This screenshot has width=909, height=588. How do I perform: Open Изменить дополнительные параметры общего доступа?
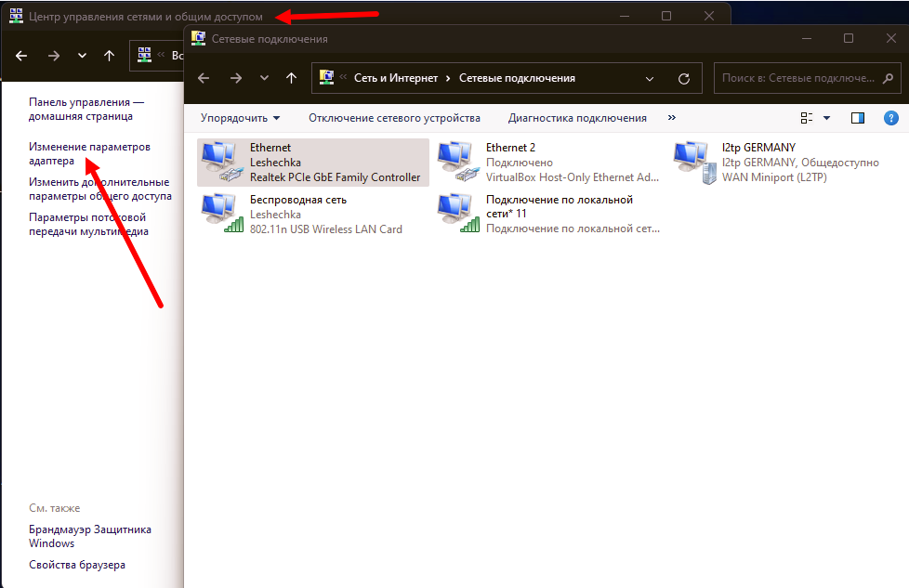(x=99, y=189)
